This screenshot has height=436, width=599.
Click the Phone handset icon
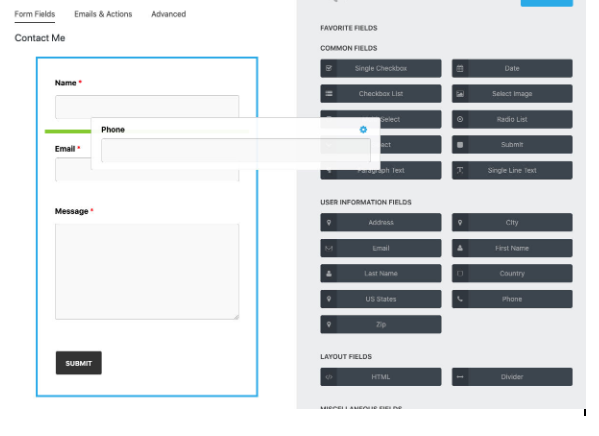pyautogui.click(x=460, y=299)
